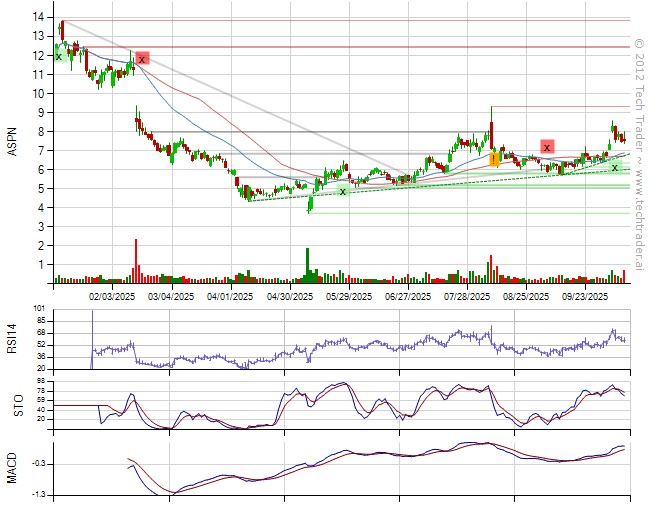Click the MACD indicator label
657x514 pixels.
[x=12, y=467]
